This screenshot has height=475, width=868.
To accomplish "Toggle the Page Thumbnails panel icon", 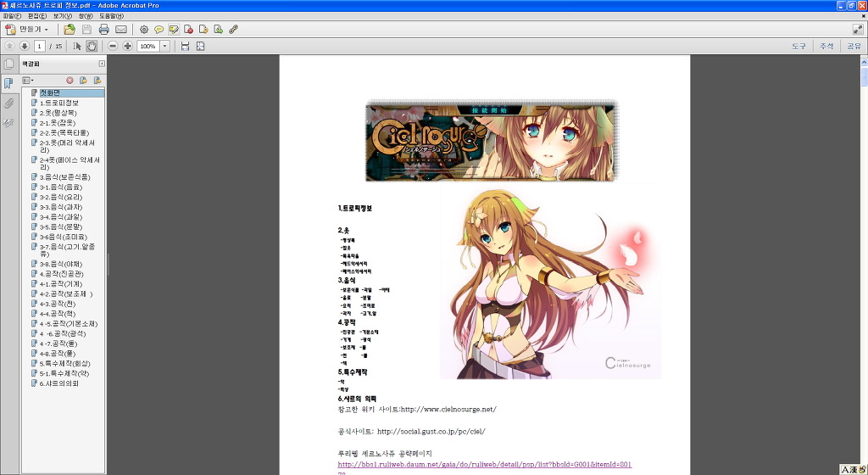I will [8, 64].
